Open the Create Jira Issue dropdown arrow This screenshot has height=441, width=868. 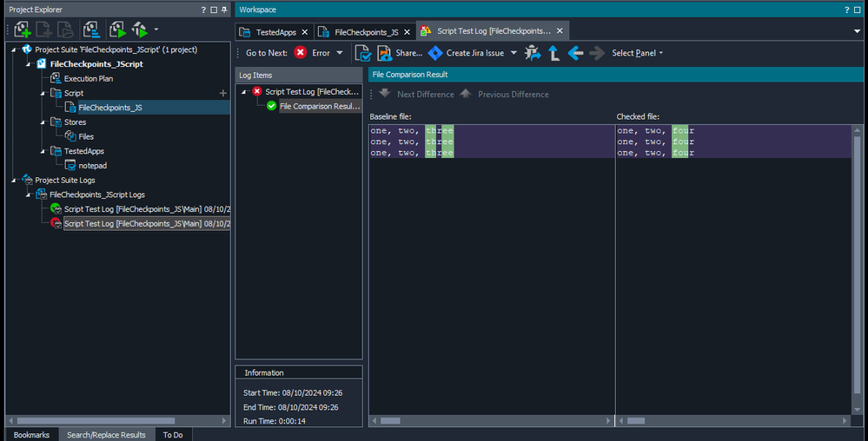click(514, 53)
